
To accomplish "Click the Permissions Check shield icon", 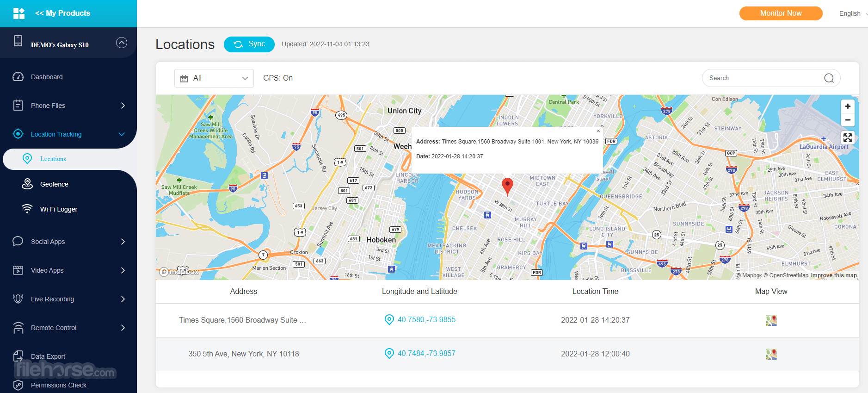I will click(x=18, y=385).
